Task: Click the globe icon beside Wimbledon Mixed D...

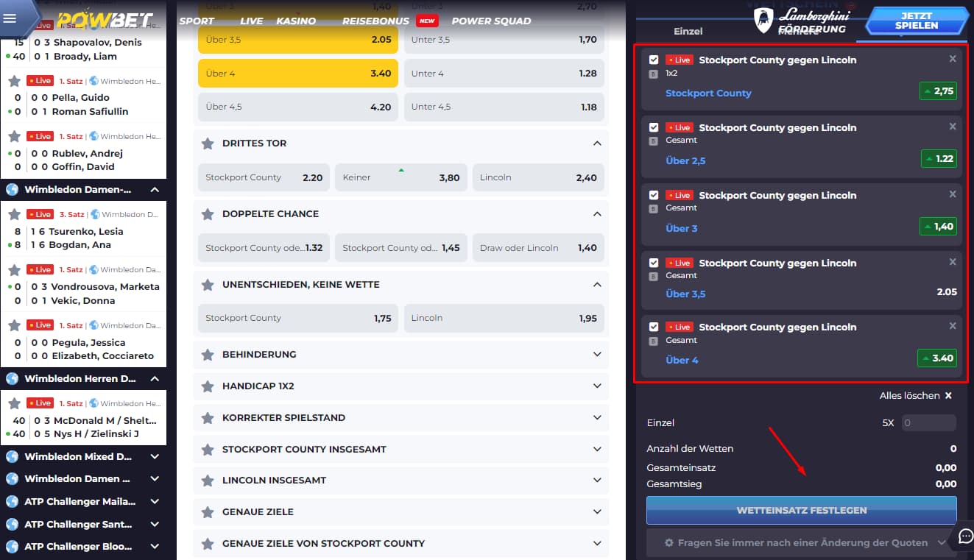Action: pos(12,456)
